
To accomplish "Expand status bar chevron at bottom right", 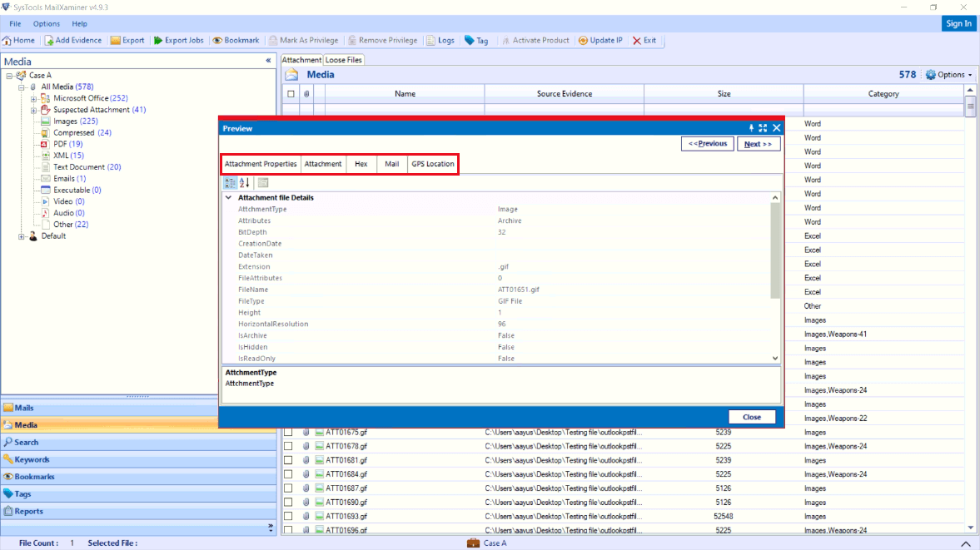I will pyautogui.click(x=966, y=543).
